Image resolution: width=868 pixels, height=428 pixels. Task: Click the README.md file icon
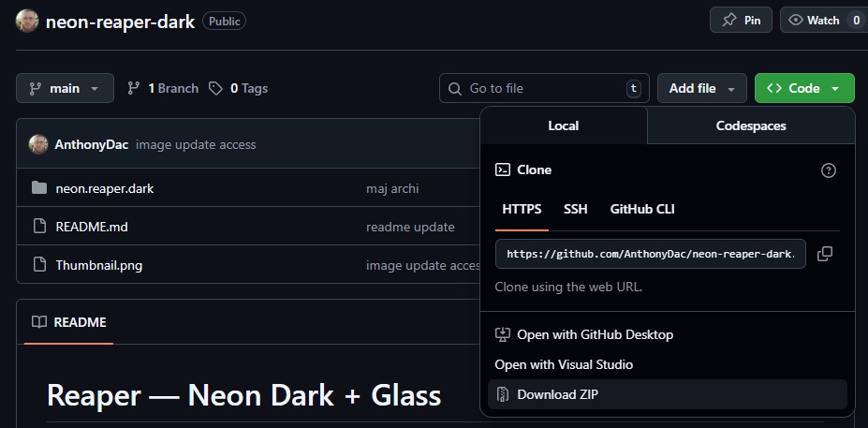click(39, 227)
